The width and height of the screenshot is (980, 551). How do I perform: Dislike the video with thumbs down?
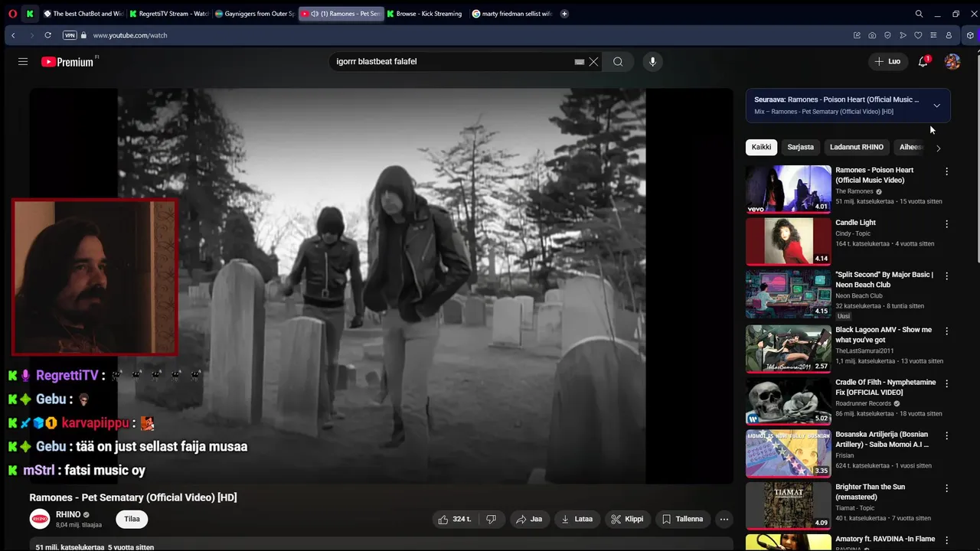tap(491, 519)
